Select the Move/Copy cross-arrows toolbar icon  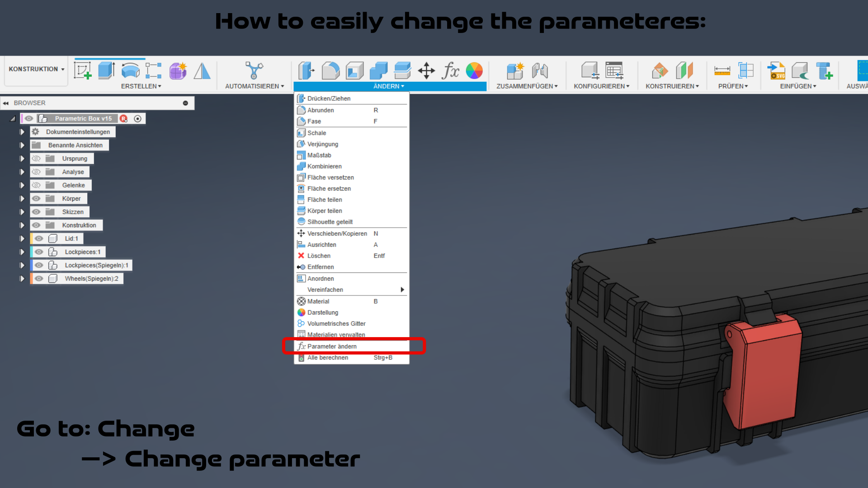point(426,71)
